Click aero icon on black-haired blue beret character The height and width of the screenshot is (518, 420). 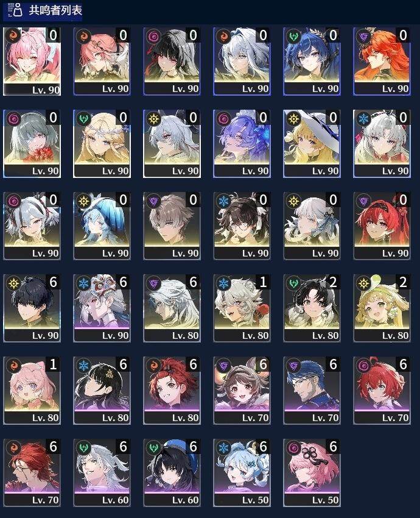154,448
